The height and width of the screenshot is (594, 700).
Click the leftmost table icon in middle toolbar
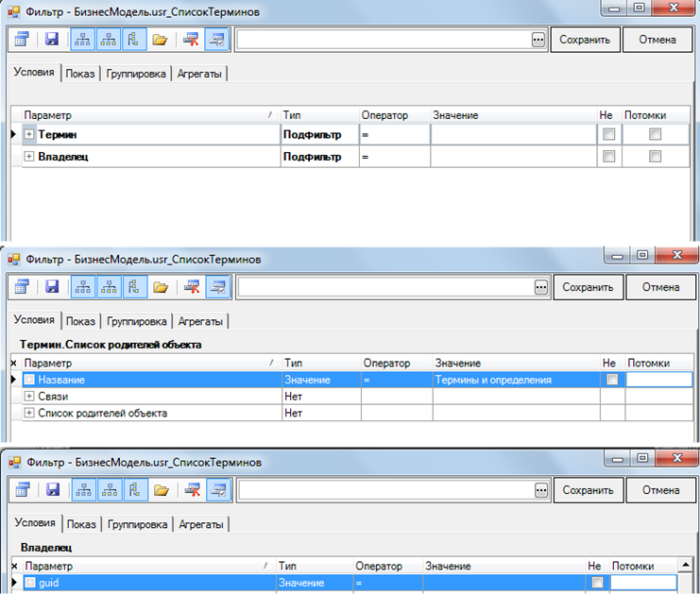[22, 288]
